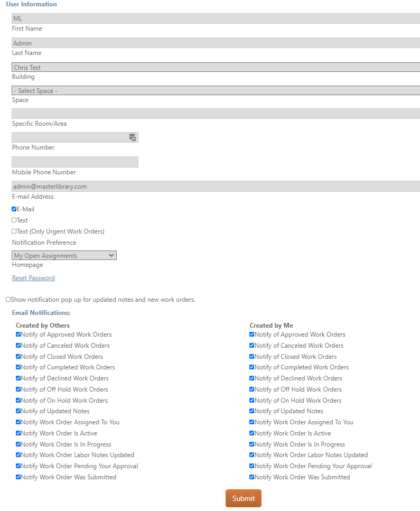The height and width of the screenshot is (511, 420).
Task: Click into the Phone Number field
Action: [x=75, y=137]
